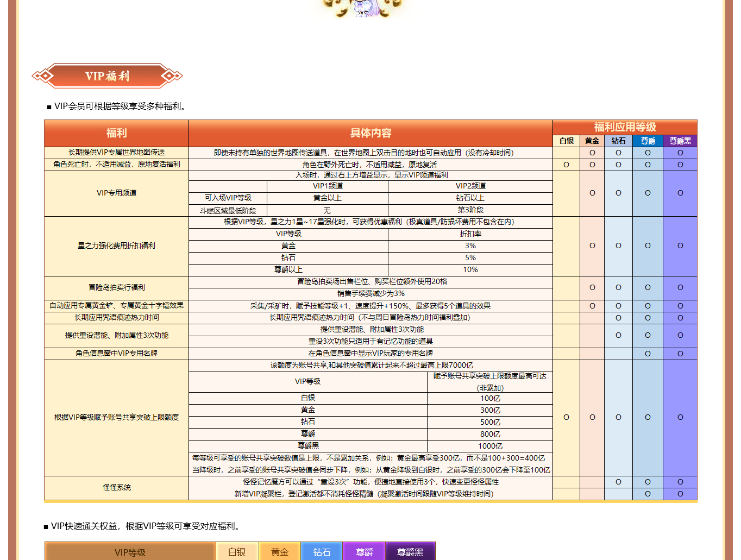Click the 白银 header under 福利应用等级
741x560 pixels.
pos(566,141)
